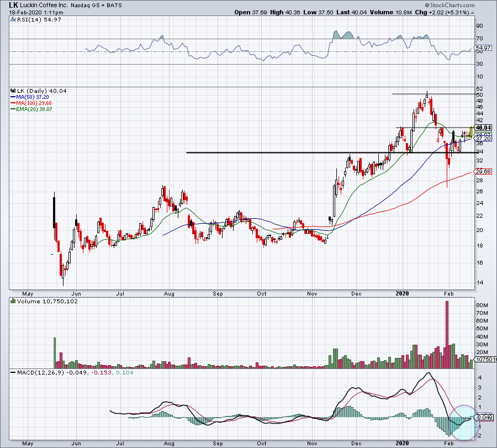This screenshot has width=497, height=448.
Task: Click the 80M level on the volume axis
Action: pos(482,305)
